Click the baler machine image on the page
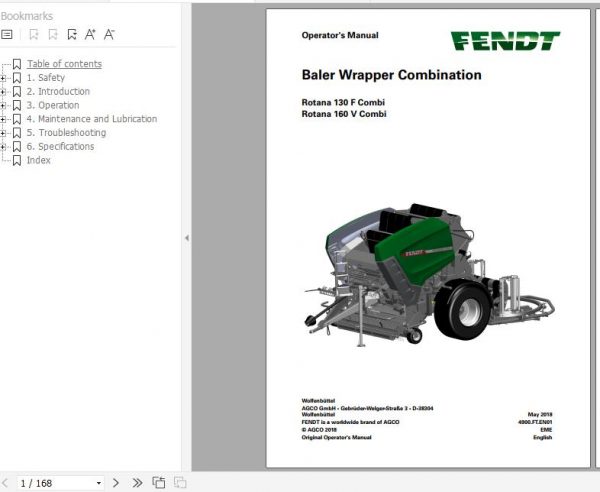The width and height of the screenshot is (600, 492). tap(429, 275)
